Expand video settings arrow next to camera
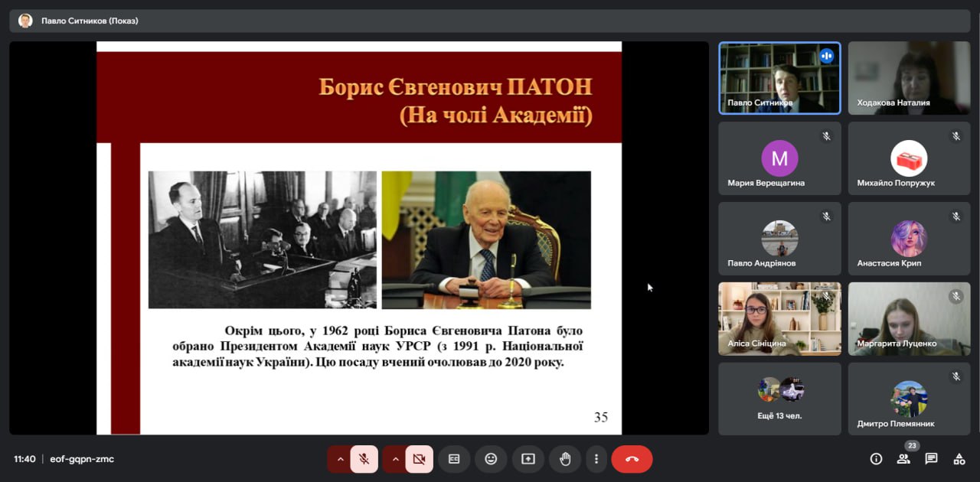The width and height of the screenshot is (980, 482). click(395, 459)
